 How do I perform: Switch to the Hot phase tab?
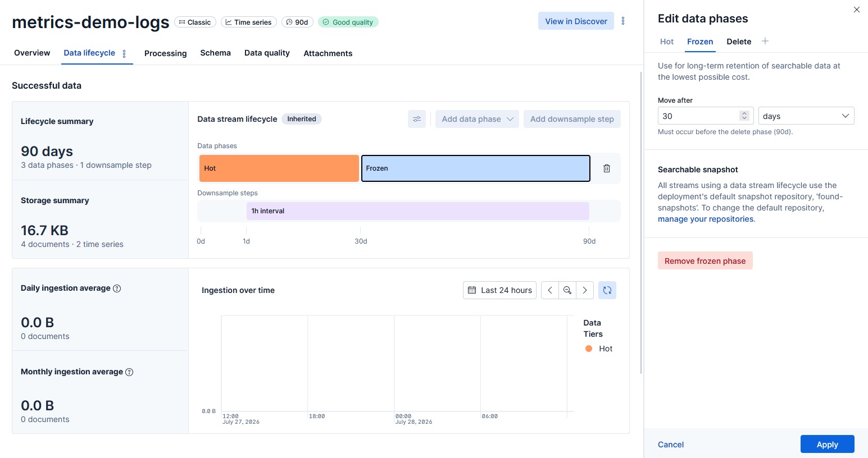click(x=667, y=42)
